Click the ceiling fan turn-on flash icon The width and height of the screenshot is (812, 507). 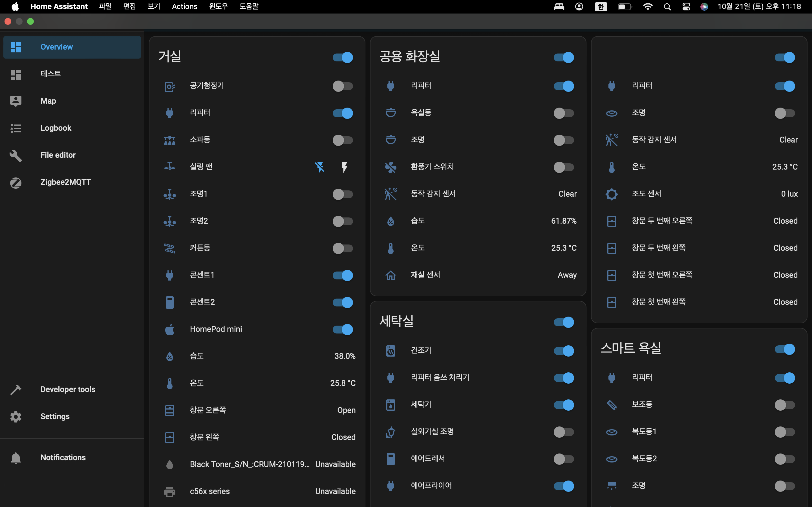tap(344, 167)
